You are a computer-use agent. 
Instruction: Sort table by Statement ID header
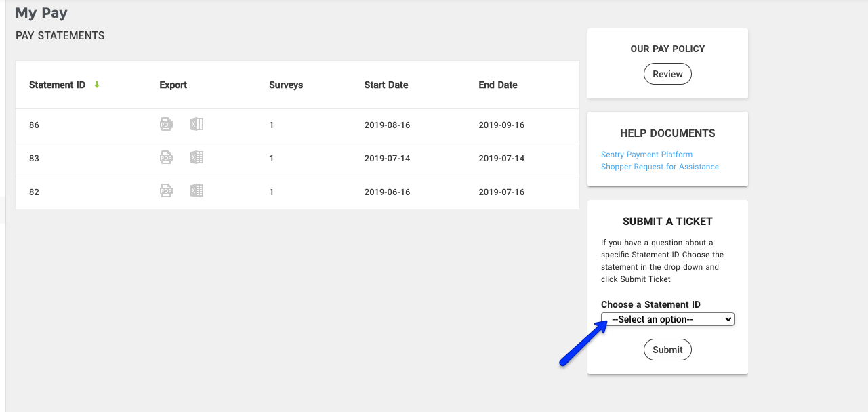coord(57,85)
